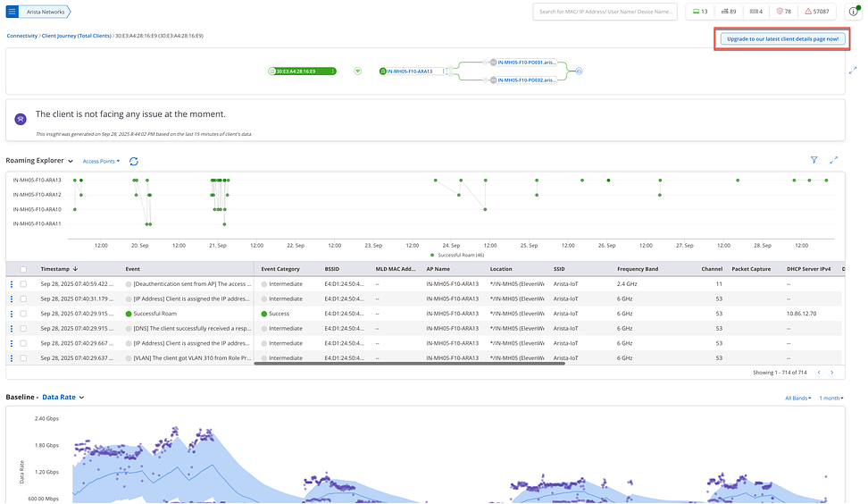Image resolution: width=868 pixels, height=504 pixels.
Task: Tick the select-all checkbox in table header
Action: coord(23,269)
